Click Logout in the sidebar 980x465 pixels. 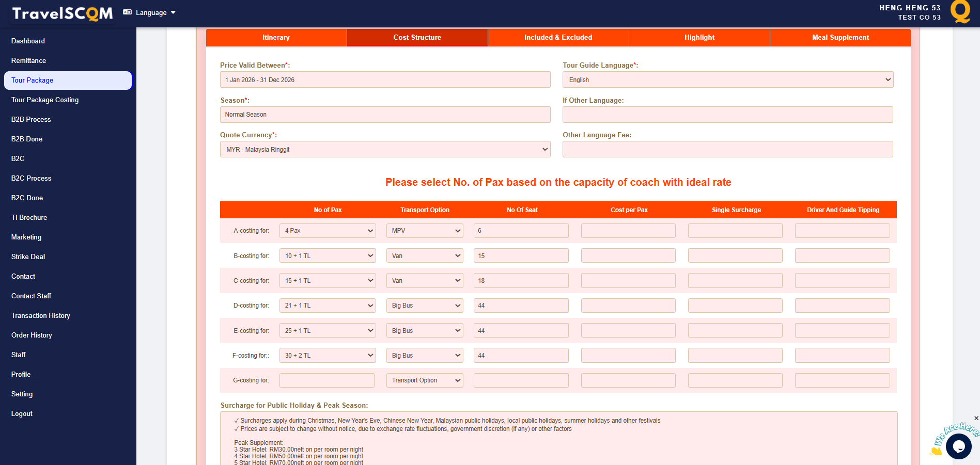tap(22, 413)
